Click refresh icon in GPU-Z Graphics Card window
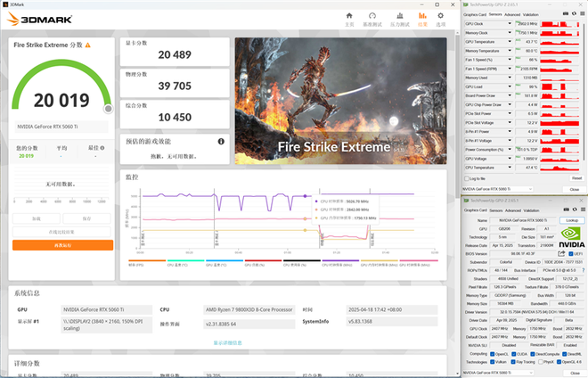Screen dimensions: 588x378 point(575,210)
